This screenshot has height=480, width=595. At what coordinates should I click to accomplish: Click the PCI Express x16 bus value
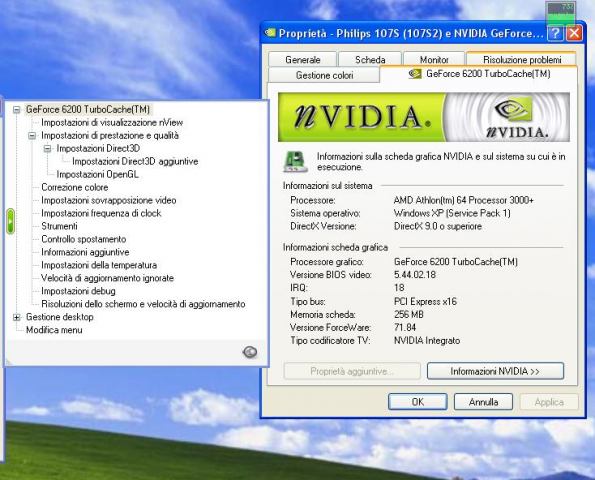(x=425, y=301)
